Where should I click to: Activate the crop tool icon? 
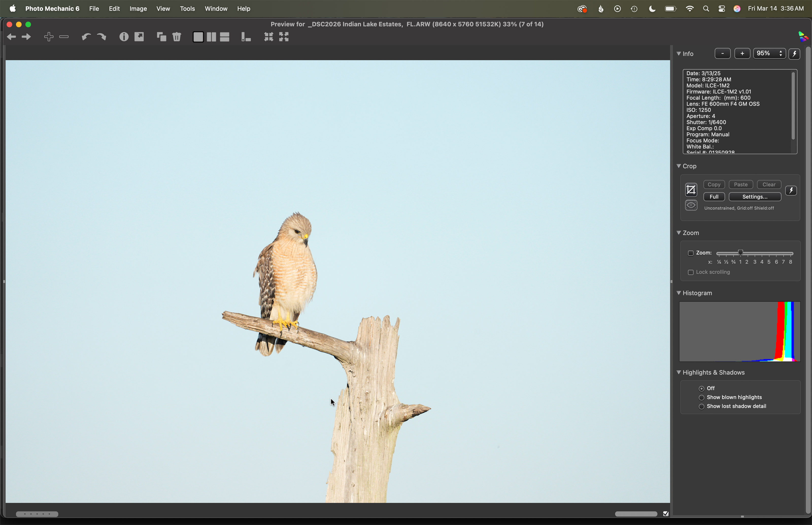(x=691, y=190)
